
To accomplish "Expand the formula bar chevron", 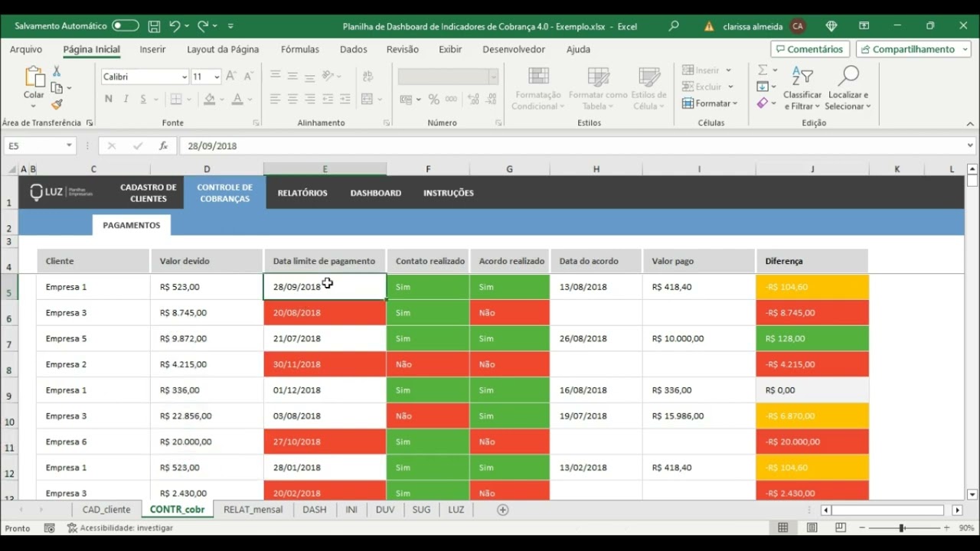I will (971, 145).
